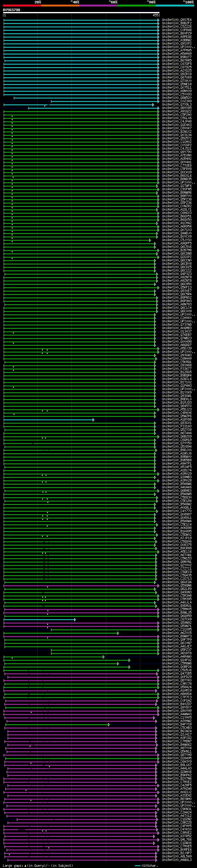This screenshot has height=868, width=197.
Task: Click hit UniRef100_Q5KF13
Action: [x=177, y=287]
